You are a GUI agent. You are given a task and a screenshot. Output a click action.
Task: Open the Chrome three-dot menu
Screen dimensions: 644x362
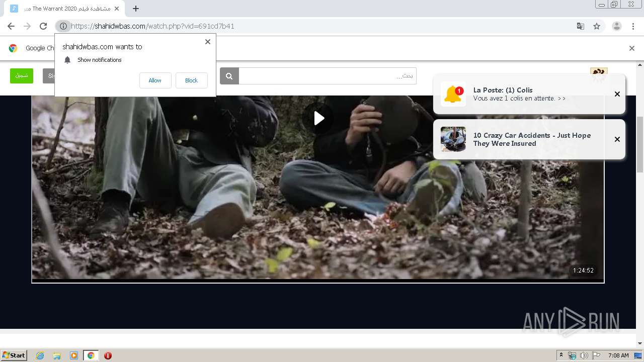pos(633,26)
